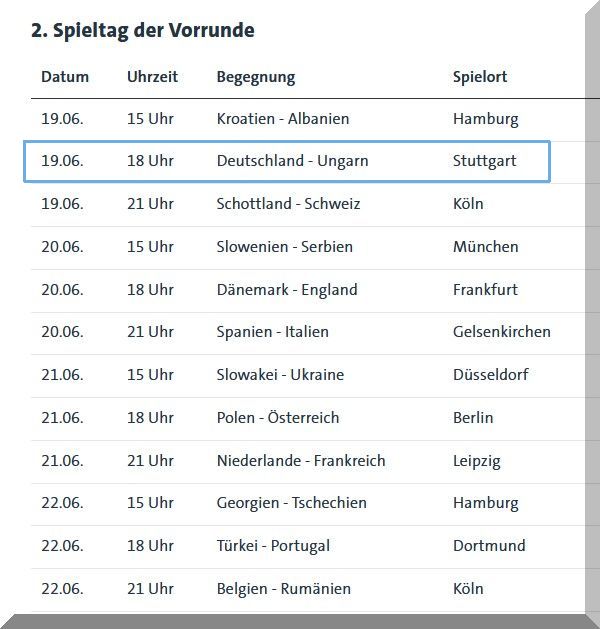This screenshot has height=629, width=600.
Task: Click the Türkei - Portugal match
Action: [x=273, y=546]
